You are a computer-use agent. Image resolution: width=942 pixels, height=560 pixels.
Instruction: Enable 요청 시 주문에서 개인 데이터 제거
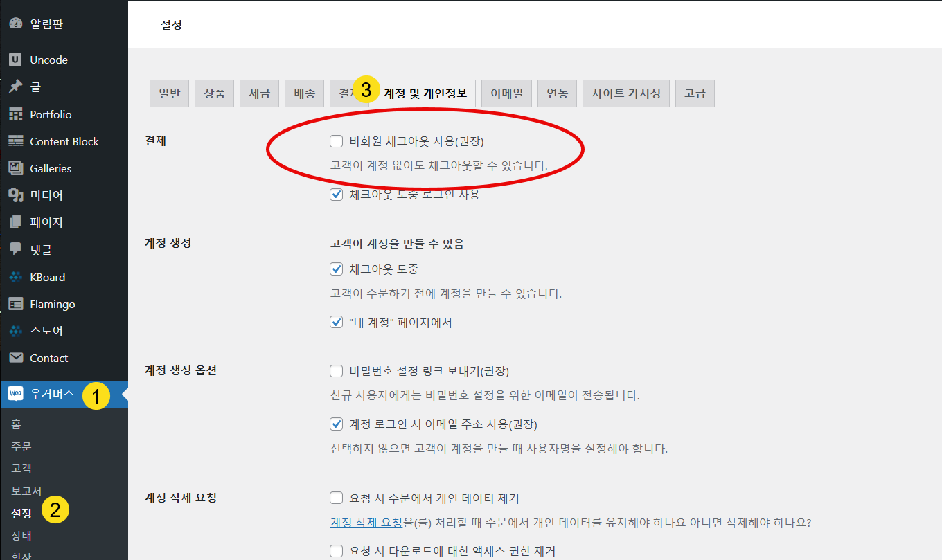pyautogui.click(x=336, y=497)
